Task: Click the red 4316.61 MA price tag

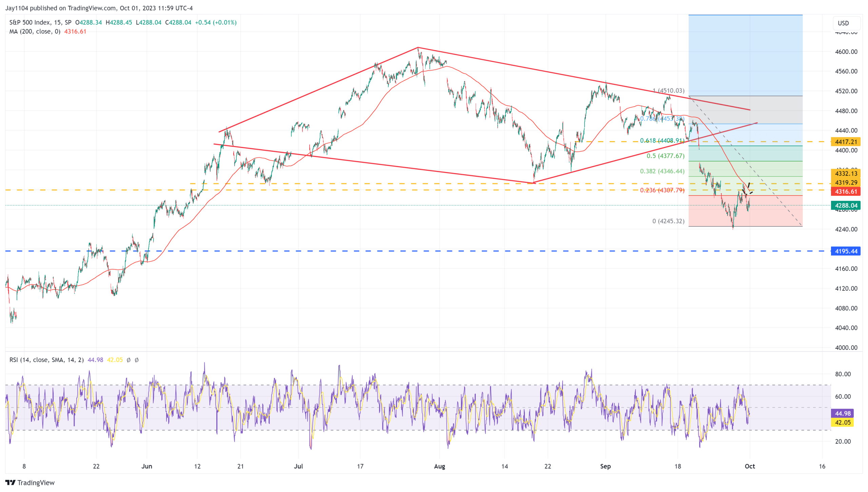Action: pos(846,191)
